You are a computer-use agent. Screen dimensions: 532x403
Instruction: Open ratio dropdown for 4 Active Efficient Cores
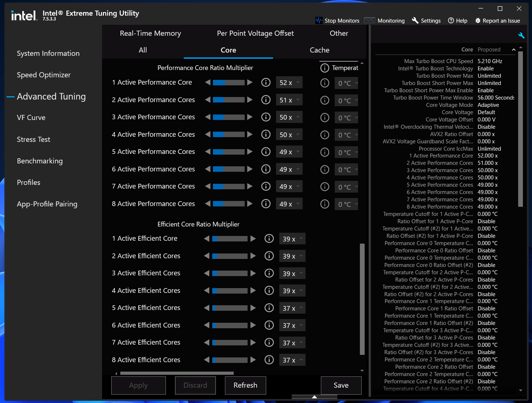tap(292, 291)
